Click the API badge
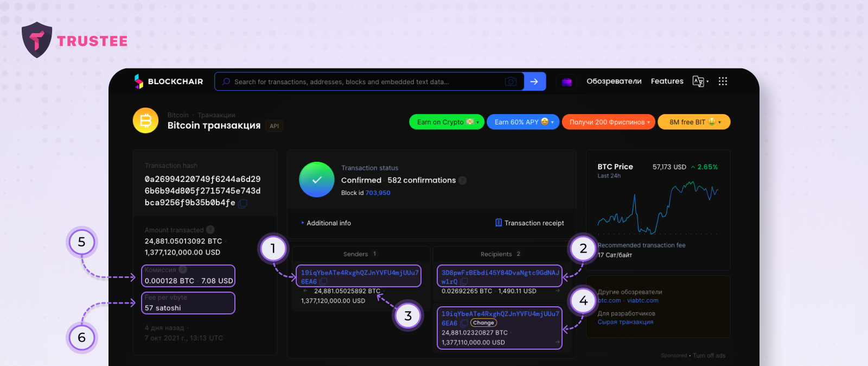Viewport: 868px width, 366px height. [275, 126]
